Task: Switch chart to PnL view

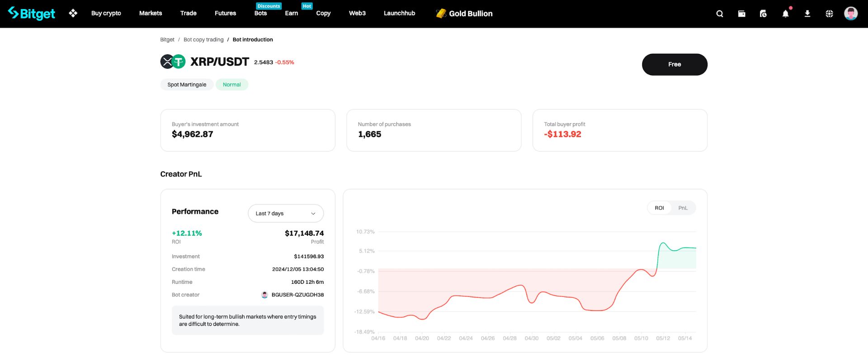Action: [x=683, y=208]
